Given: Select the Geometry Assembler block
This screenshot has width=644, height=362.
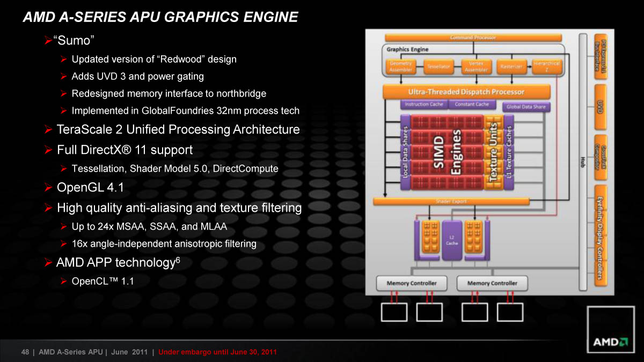Looking at the screenshot, I should pyautogui.click(x=401, y=67).
